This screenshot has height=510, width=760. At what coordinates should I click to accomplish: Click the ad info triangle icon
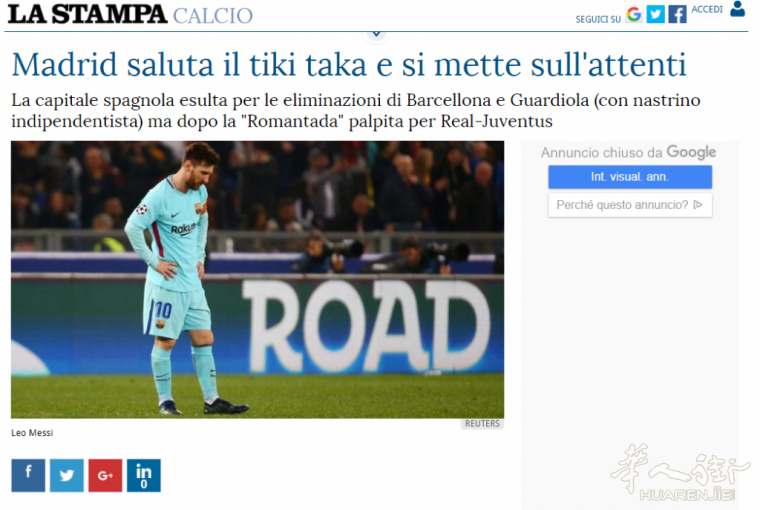(698, 205)
